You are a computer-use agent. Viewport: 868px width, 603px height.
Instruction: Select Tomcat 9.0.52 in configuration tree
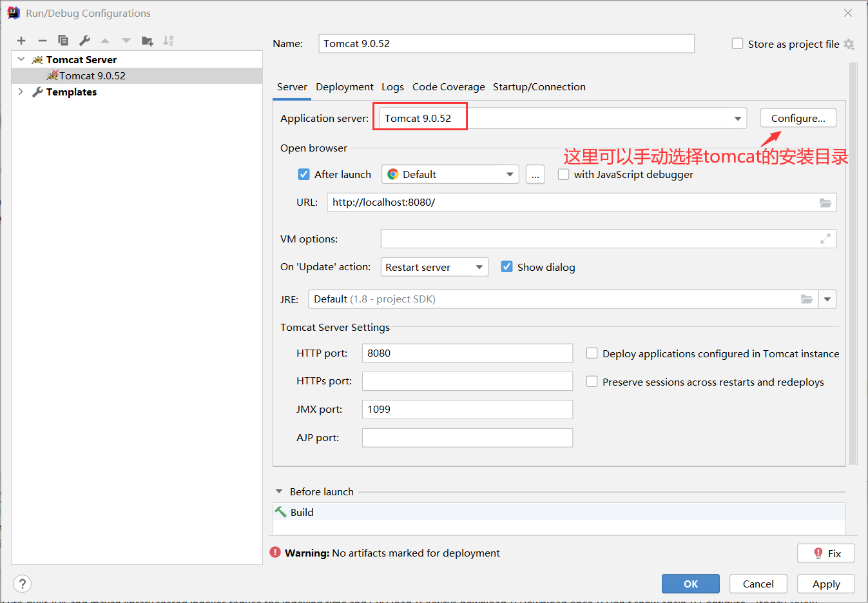point(137,75)
